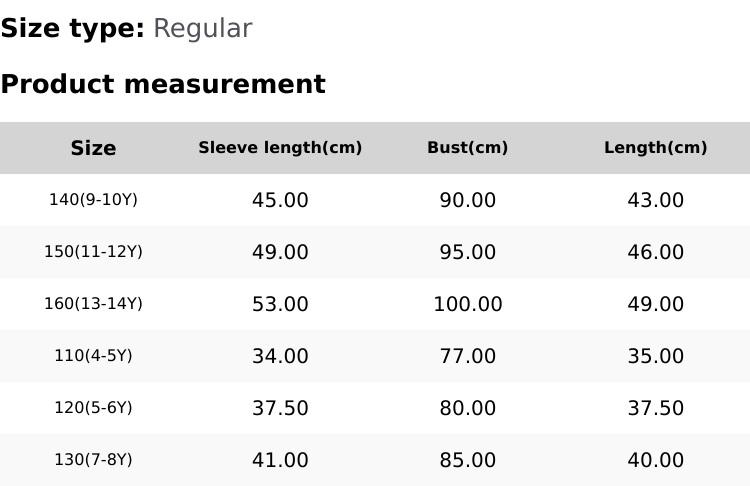Select the 120(5-6Y) size row label
Screen dimensions: 750x486
[x=93, y=408]
